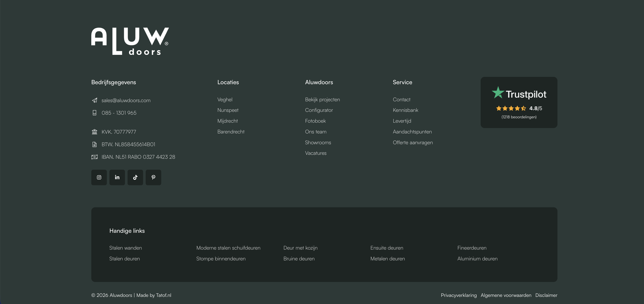
Task: Click the LinkedIn icon button
Action: 117,177
